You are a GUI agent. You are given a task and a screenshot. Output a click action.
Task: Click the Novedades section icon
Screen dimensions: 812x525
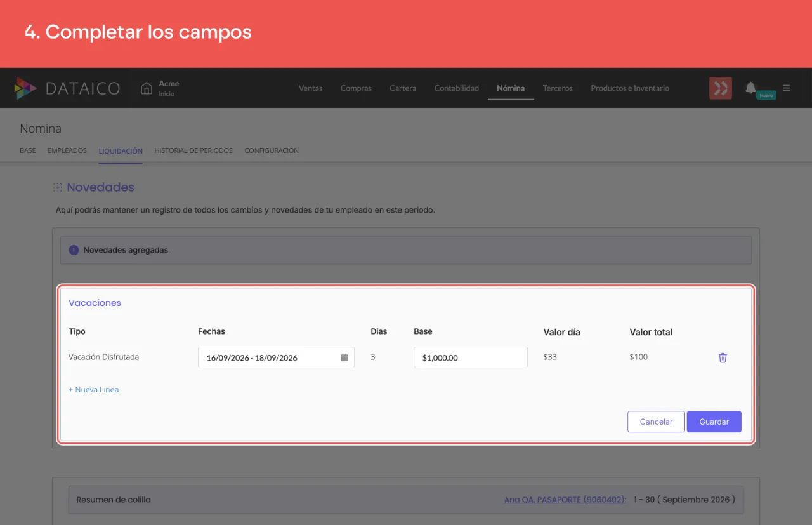point(58,187)
